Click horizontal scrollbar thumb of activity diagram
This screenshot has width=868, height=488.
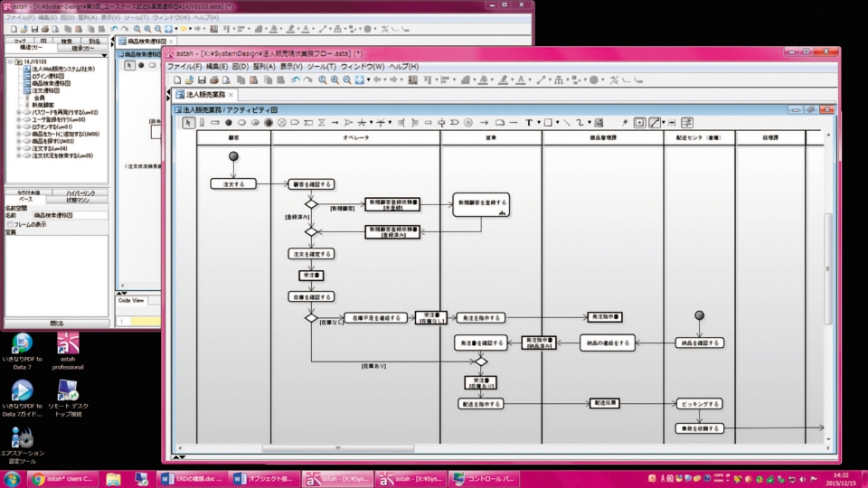pos(337,448)
